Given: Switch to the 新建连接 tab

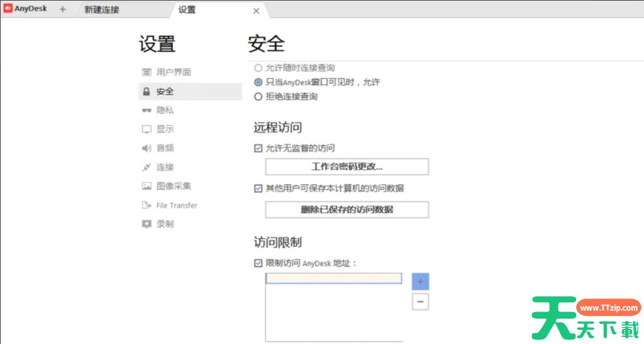Looking at the screenshot, I should click(x=102, y=10).
